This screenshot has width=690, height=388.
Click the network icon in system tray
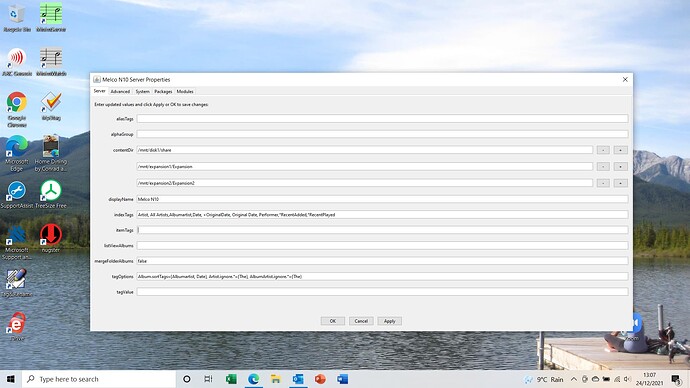click(617, 379)
